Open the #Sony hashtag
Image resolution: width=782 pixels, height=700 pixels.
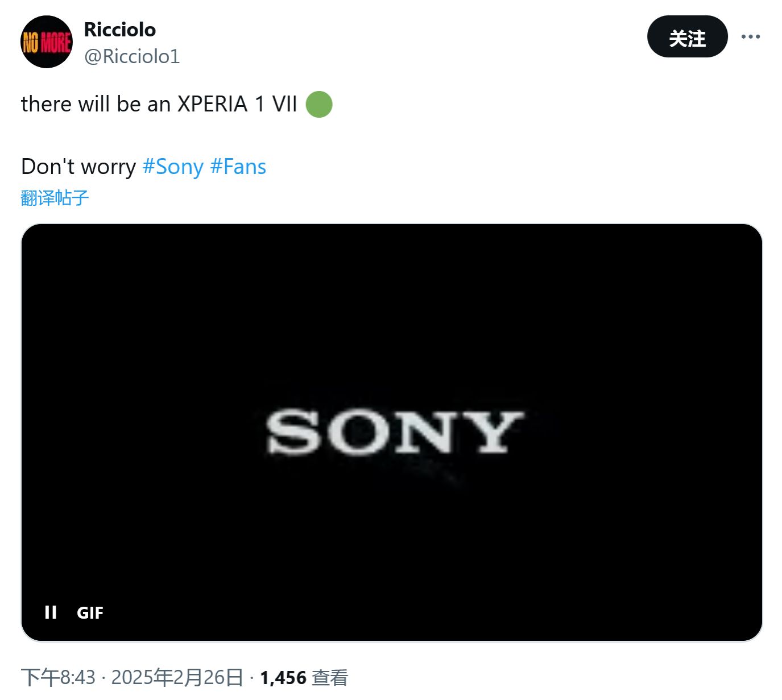click(x=173, y=167)
